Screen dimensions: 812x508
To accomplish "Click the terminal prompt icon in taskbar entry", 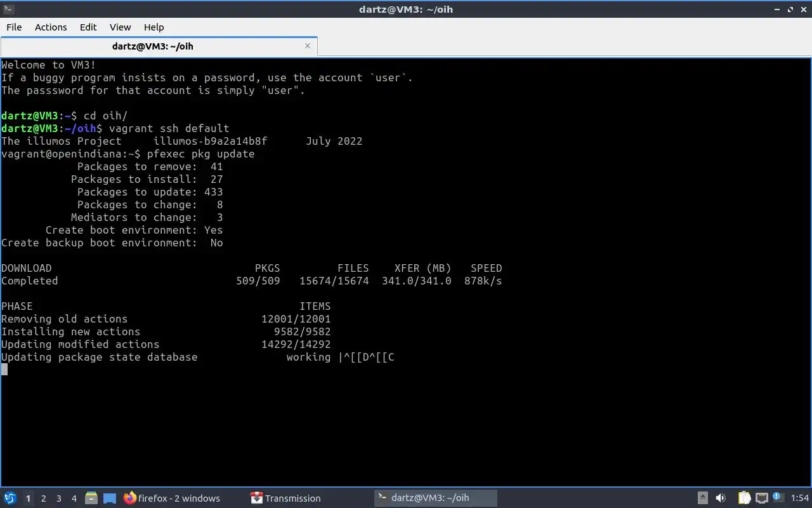I will point(383,498).
